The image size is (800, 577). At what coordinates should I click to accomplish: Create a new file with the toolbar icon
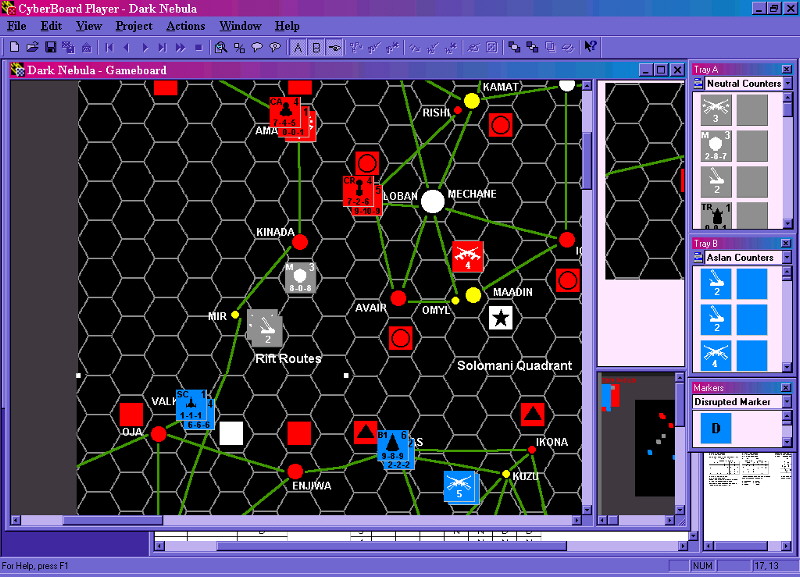pyautogui.click(x=14, y=47)
